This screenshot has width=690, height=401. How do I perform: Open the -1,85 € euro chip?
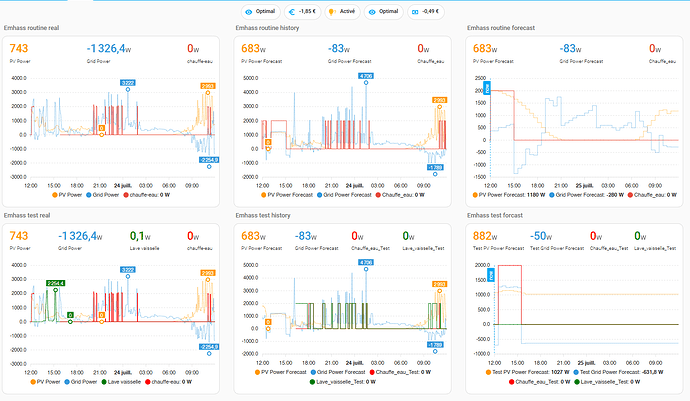[302, 12]
